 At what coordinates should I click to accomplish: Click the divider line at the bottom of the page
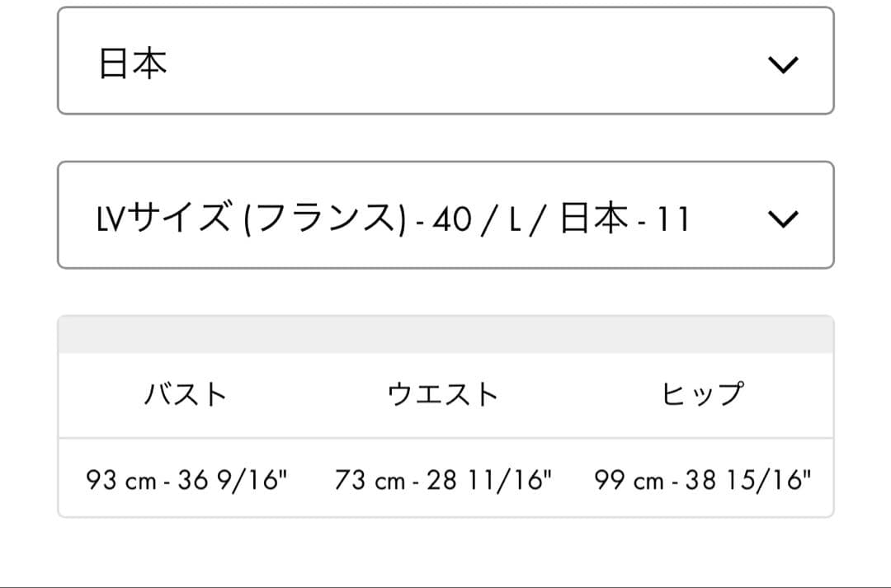point(445,586)
